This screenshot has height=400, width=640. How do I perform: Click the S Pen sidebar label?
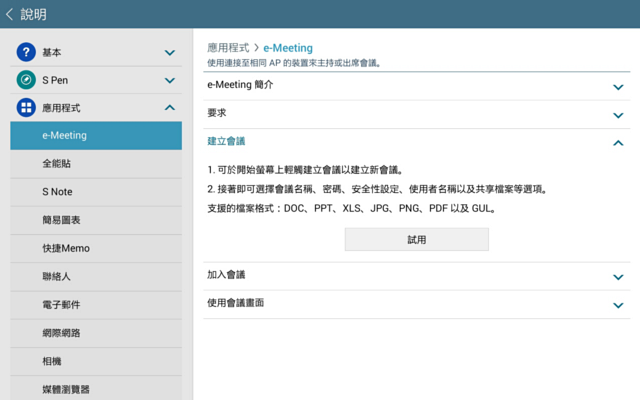(55, 80)
